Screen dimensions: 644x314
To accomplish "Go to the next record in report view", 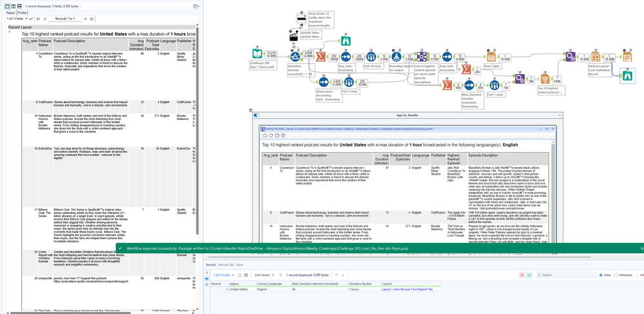I will [86, 19].
